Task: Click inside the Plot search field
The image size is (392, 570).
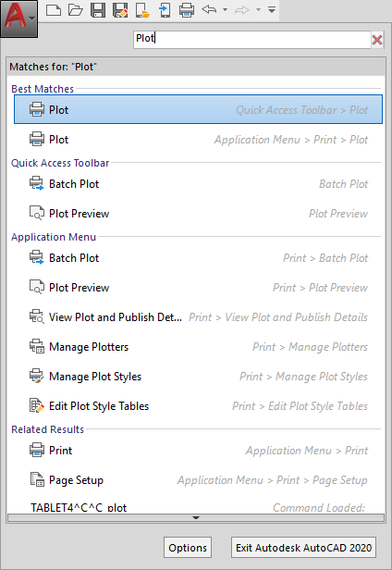Action: (x=251, y=39)
